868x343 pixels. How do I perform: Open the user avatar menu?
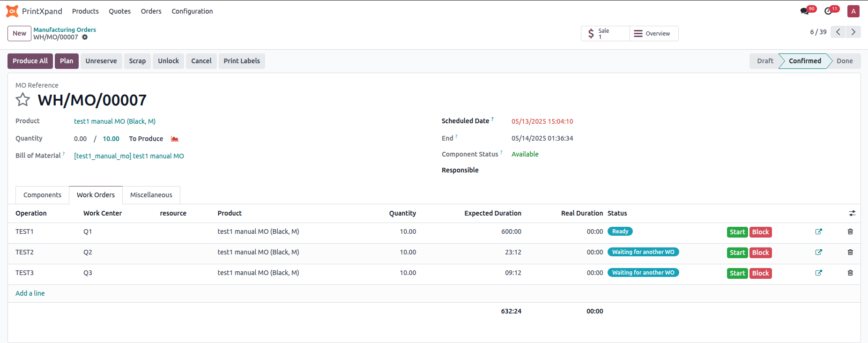[x=853, y=11]
